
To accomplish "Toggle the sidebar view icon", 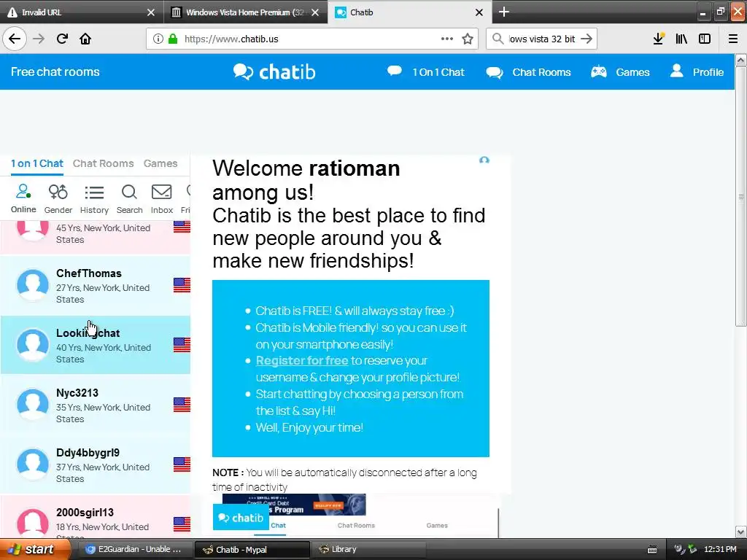I will tap(705, 39).
